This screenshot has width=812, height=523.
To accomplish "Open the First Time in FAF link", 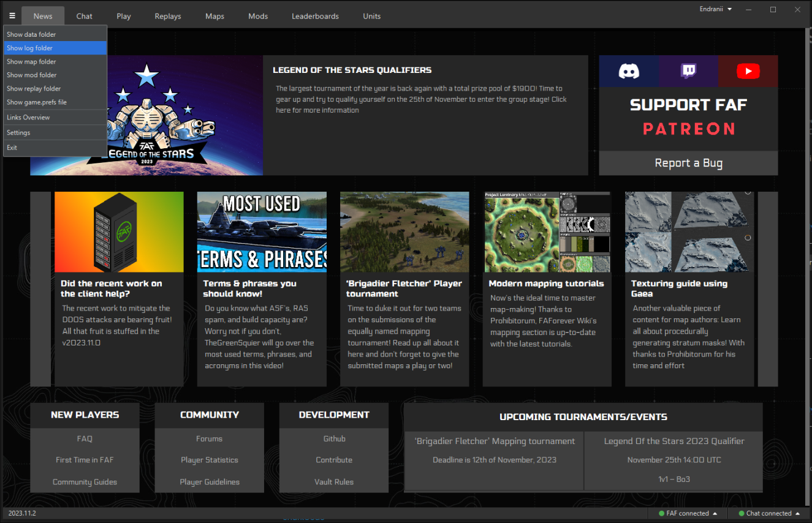I will point(85,460).
